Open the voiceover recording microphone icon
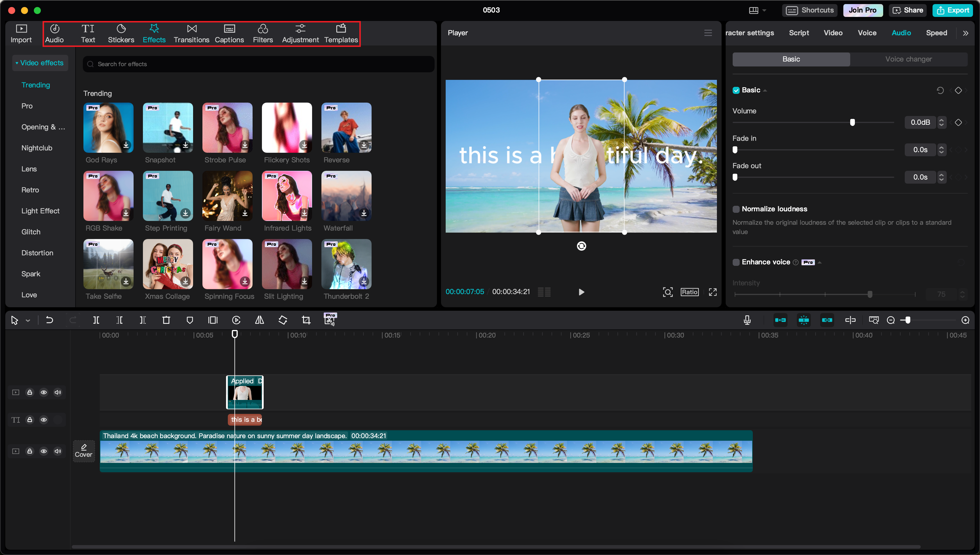The width and height of the screenshot is (980, 555). click(747, 320)
